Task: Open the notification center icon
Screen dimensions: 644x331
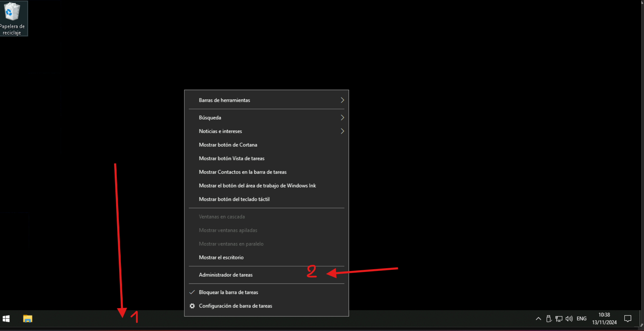Action: [628, 319]
